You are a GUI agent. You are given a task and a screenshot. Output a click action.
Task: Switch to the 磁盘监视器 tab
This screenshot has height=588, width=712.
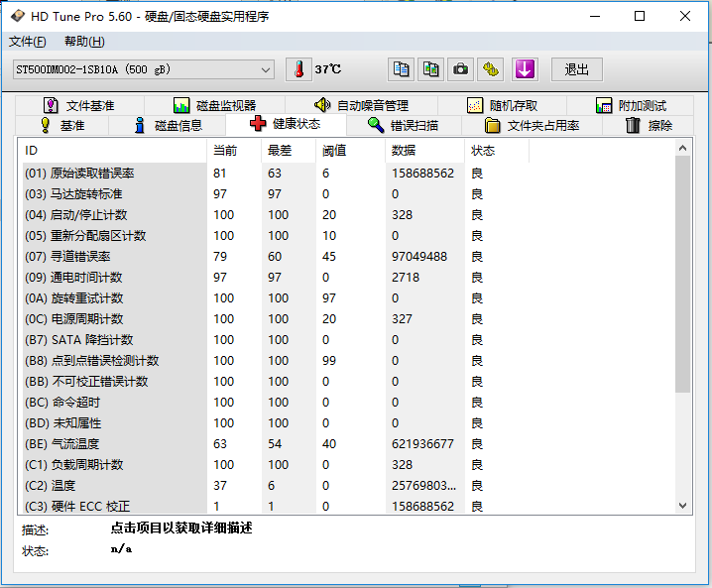tap(215, 106)
